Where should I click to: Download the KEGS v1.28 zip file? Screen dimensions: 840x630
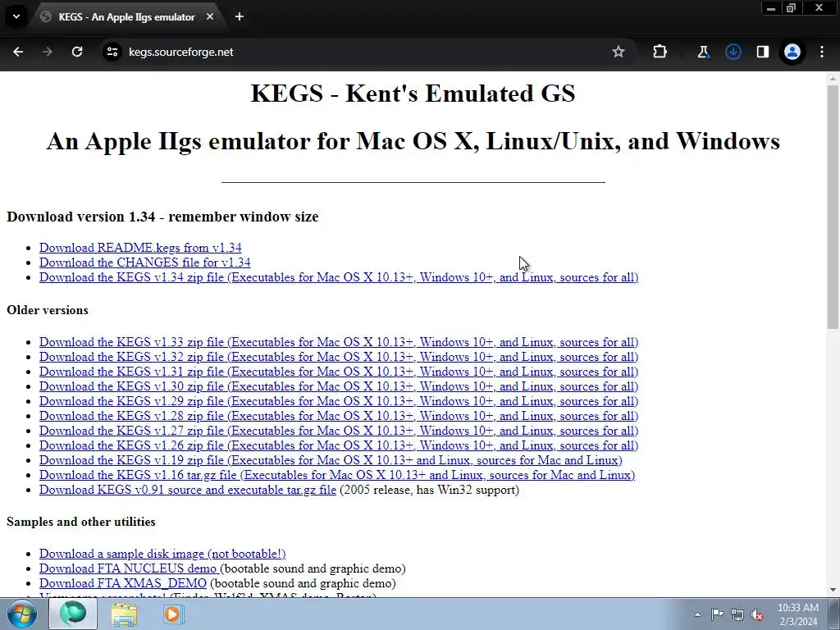tap(339, 416)
